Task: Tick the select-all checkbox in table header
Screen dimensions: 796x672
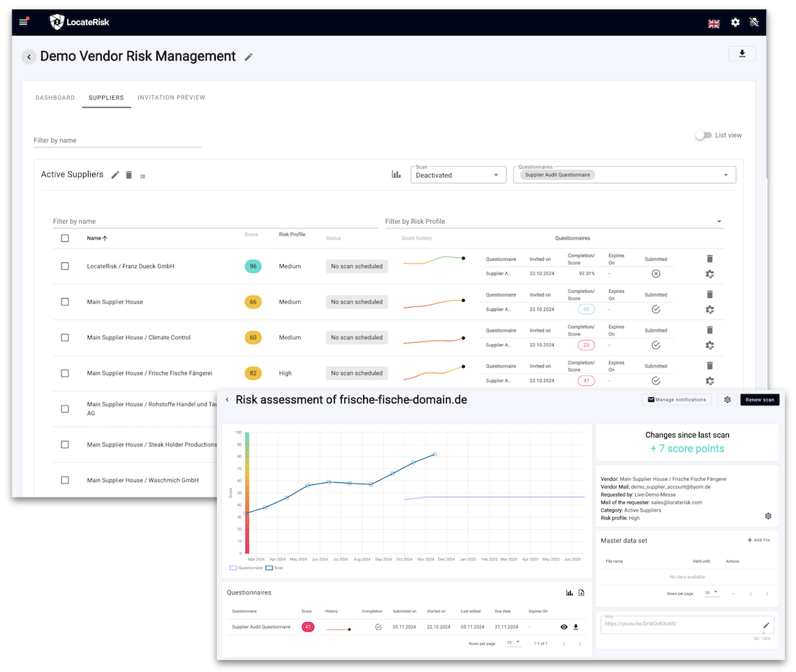Action: tap(65, 238)
